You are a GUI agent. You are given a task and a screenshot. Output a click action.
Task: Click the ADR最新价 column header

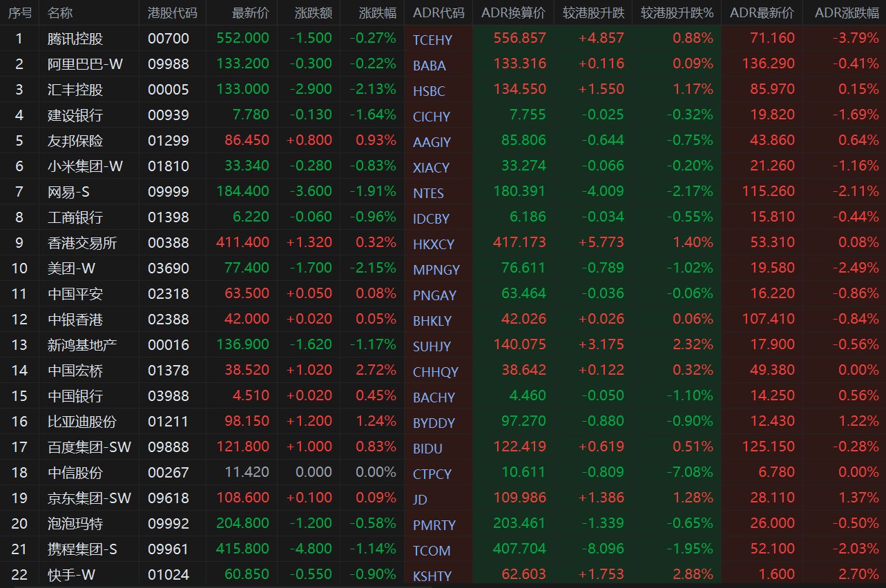762,13
